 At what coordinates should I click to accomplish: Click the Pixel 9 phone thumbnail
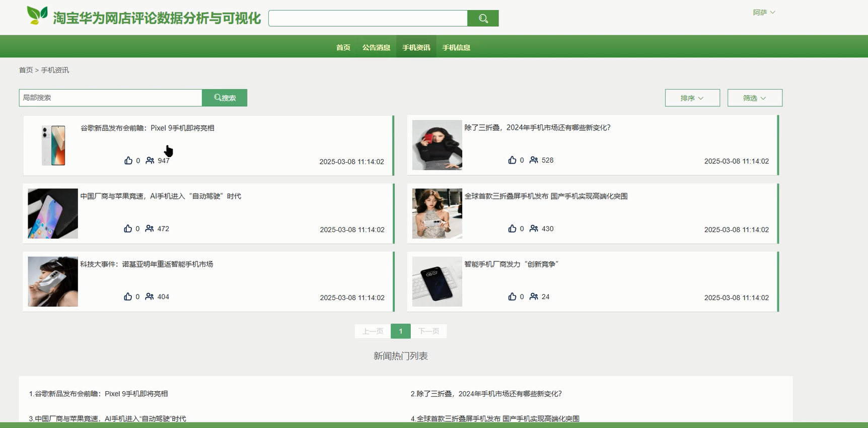[x=53, y=146]
